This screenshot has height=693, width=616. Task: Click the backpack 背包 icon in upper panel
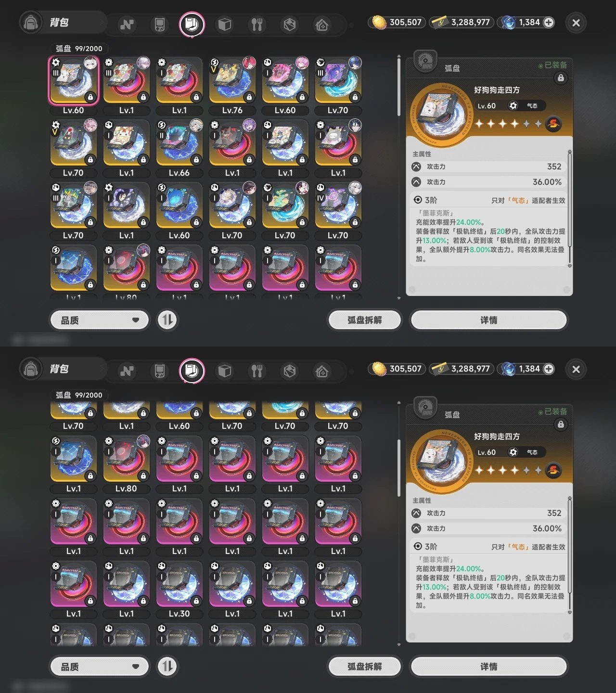pos(31,23)
